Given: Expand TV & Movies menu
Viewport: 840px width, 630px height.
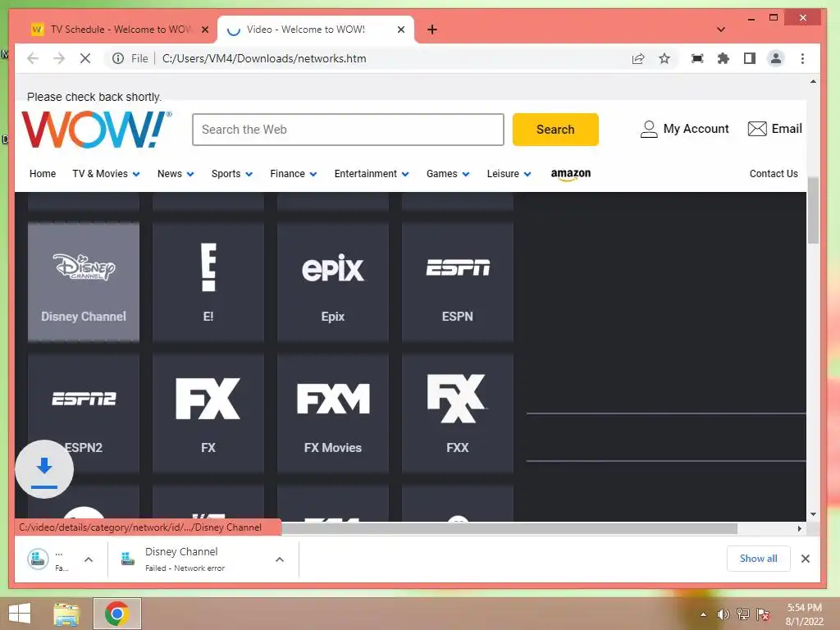Looking at the screenshot, I should (x=106, y=174).
